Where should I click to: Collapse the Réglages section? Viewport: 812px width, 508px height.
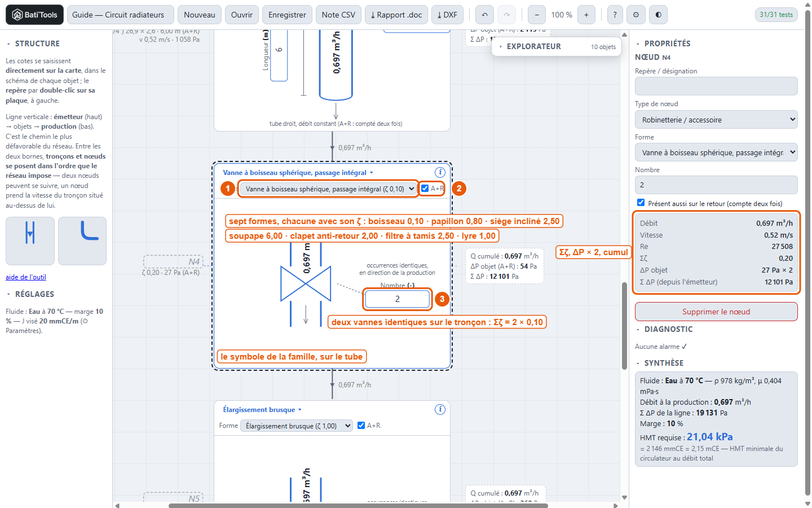pyautogui.click(x=30, y=294)
